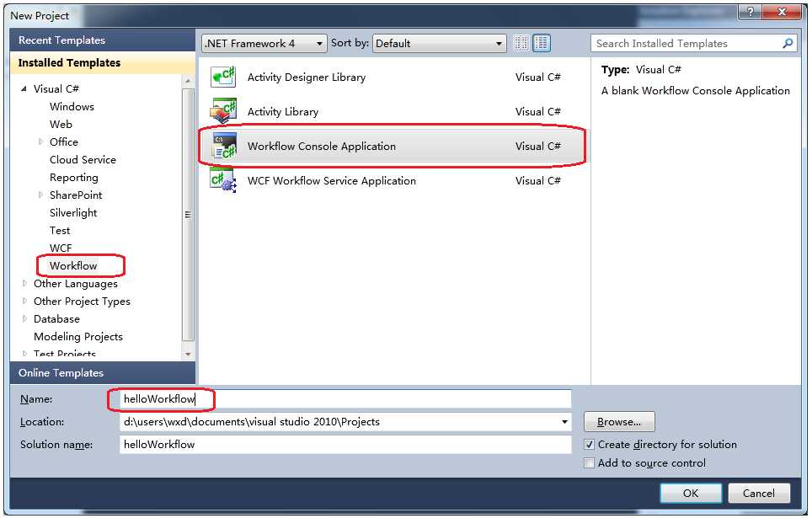Screen dimensions: 812x518
Task: Expand the Office tree node
Action: (40, 142)
